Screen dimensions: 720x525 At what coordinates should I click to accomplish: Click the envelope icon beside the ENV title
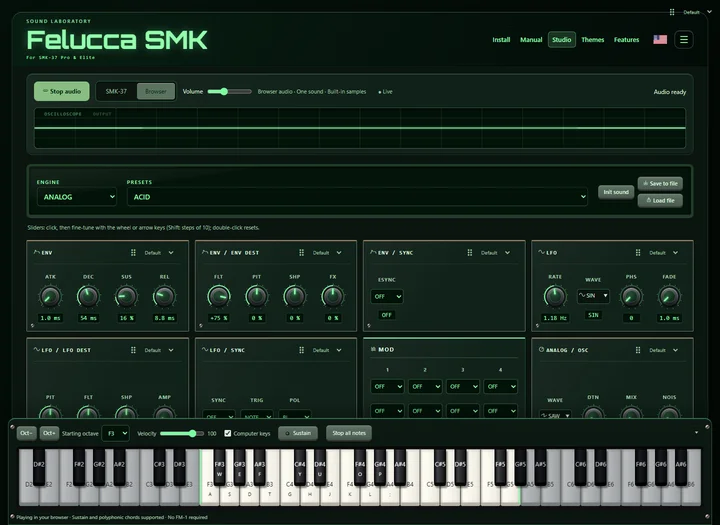pos(37,252)
